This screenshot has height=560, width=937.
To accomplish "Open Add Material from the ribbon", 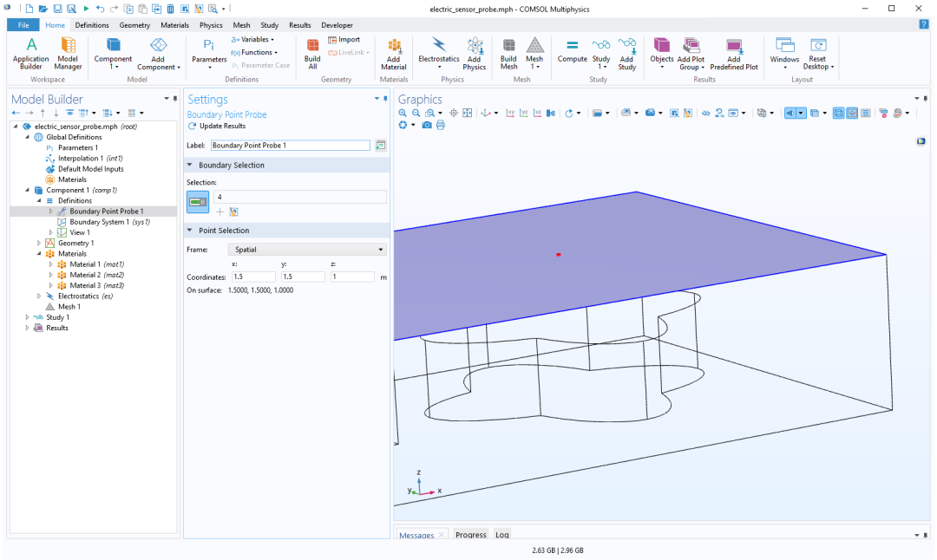I will pos(394,54).
